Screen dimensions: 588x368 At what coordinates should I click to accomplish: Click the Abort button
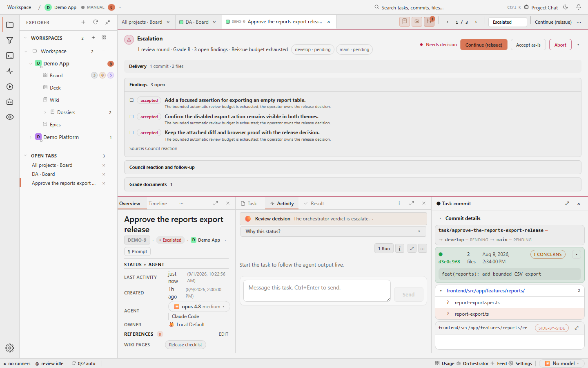click(560, 45)
